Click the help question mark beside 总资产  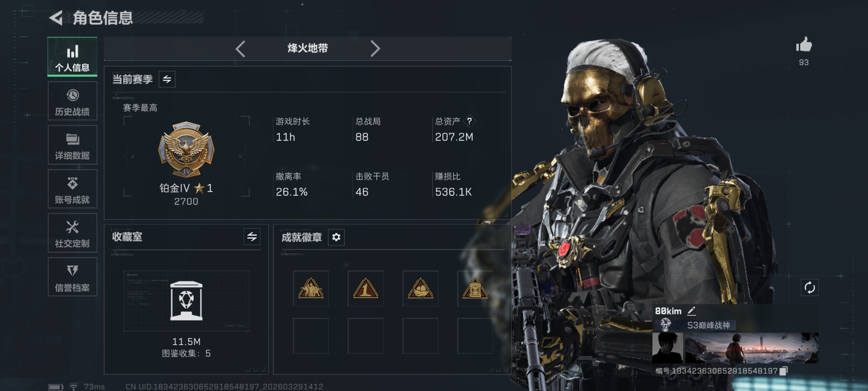pyautogui.click(x=469, y=121)
